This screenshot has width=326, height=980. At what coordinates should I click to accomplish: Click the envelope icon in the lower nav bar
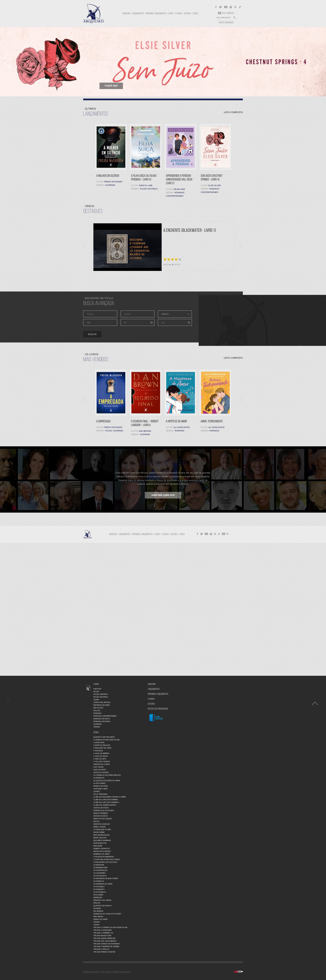pyautogui.click(x=223, y=534)
